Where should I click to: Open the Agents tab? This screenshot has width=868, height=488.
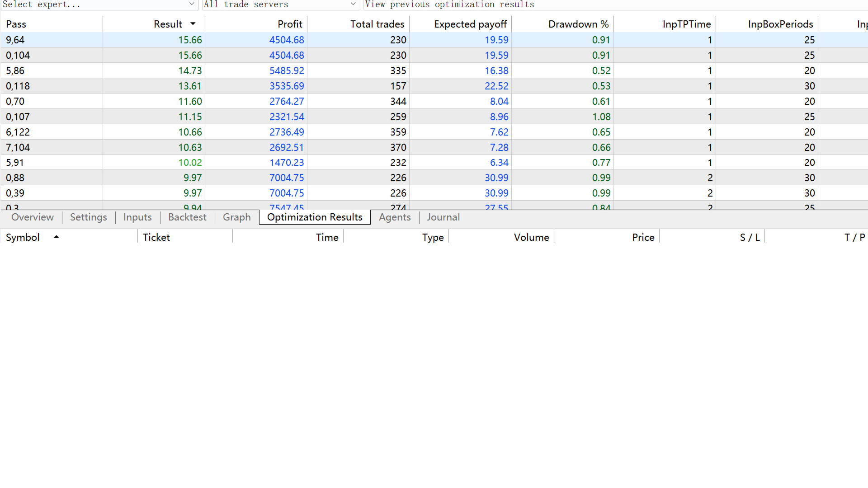tap(395, 217)
